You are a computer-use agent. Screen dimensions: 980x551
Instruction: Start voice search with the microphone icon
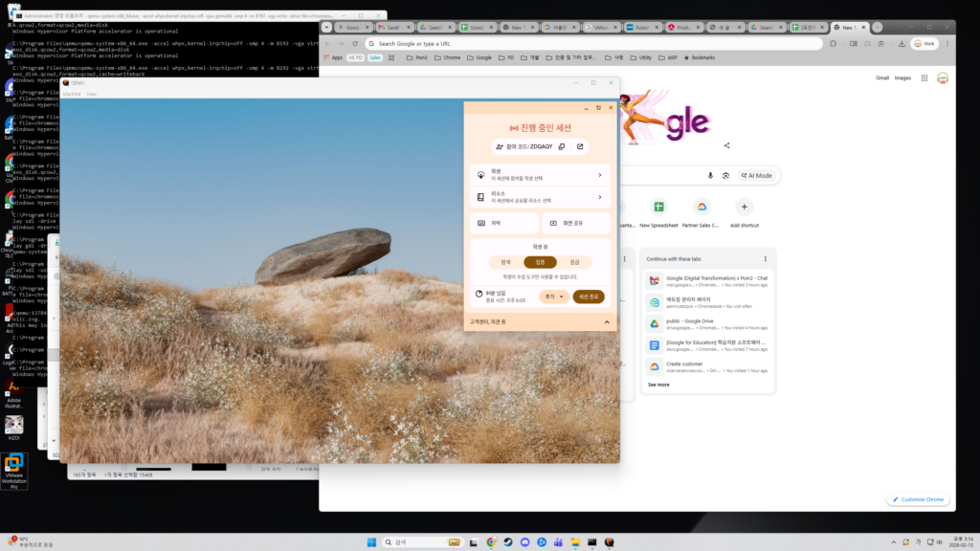(x=710, y=175)
